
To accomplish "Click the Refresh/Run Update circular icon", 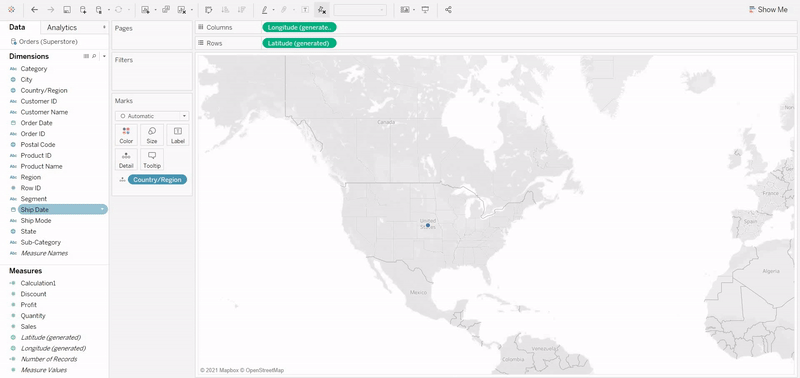I will pyautogui.click(x=118, y=10).
